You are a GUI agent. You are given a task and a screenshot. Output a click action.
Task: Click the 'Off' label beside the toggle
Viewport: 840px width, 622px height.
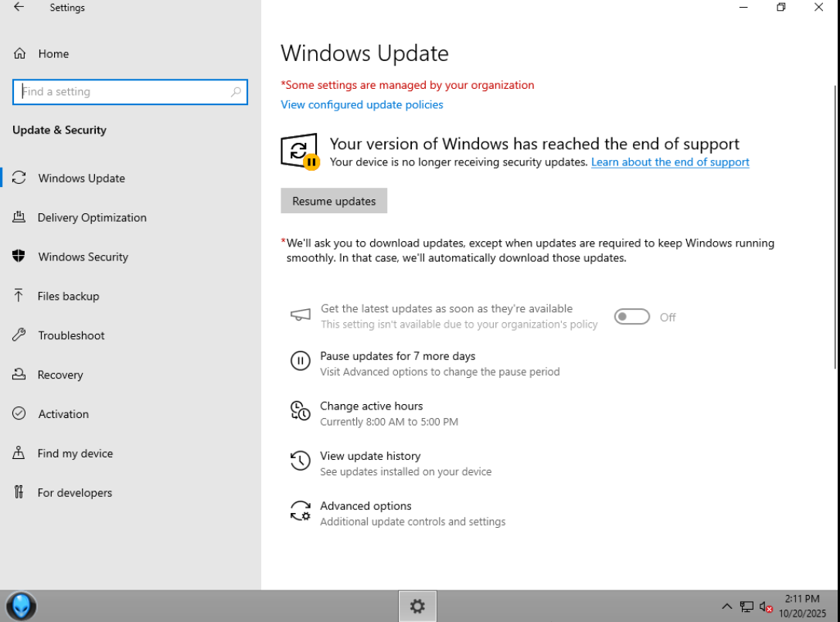[x=668, y=317]
